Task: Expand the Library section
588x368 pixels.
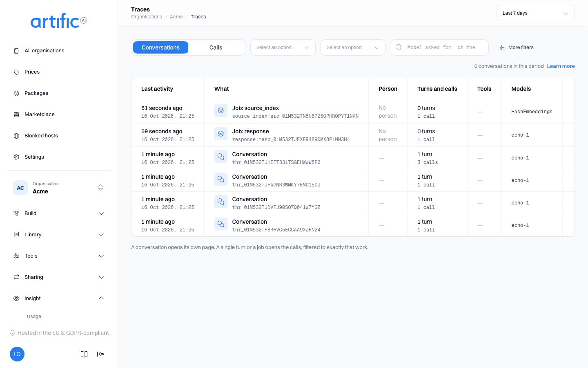Action: coord(59,235)
